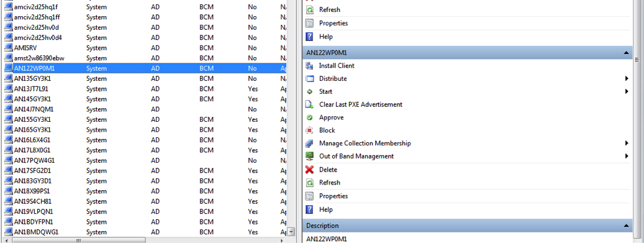Collapse the AN122WP0M1 actions section

pos(626,53)
